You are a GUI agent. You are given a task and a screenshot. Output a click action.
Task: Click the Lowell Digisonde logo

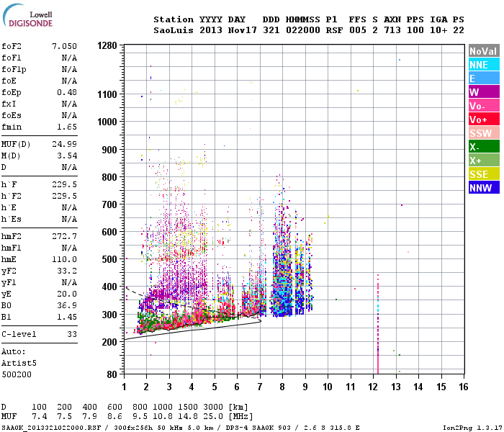pos(27,16)
